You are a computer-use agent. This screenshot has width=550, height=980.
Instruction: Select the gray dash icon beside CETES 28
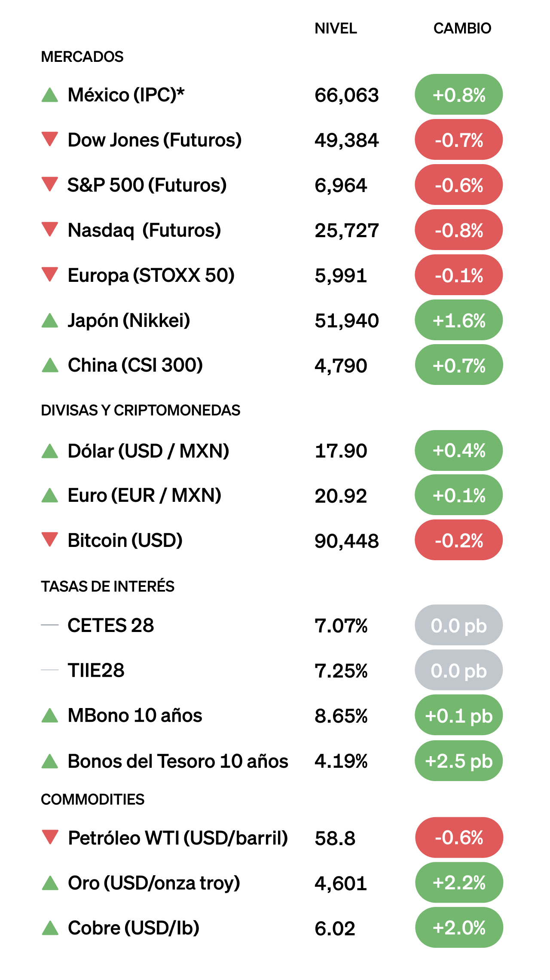point(50,625)
